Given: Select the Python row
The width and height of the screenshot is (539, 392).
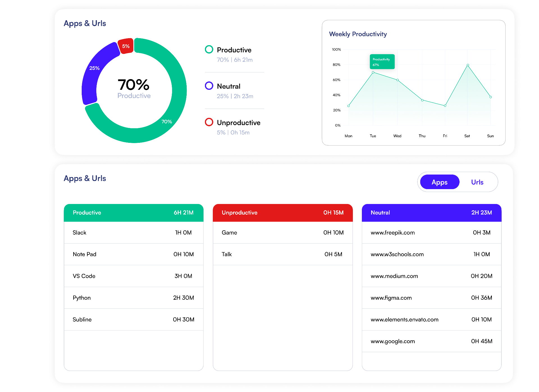Looking at the screenshot, I should point(134,298).
